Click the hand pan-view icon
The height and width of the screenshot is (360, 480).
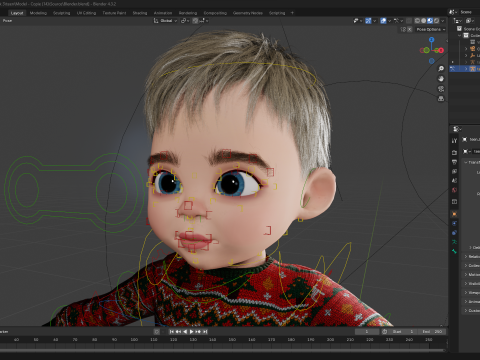[441, 79]
